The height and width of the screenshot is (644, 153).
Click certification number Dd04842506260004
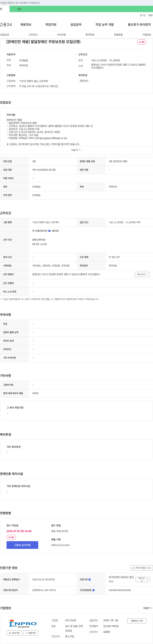(120, 590)
